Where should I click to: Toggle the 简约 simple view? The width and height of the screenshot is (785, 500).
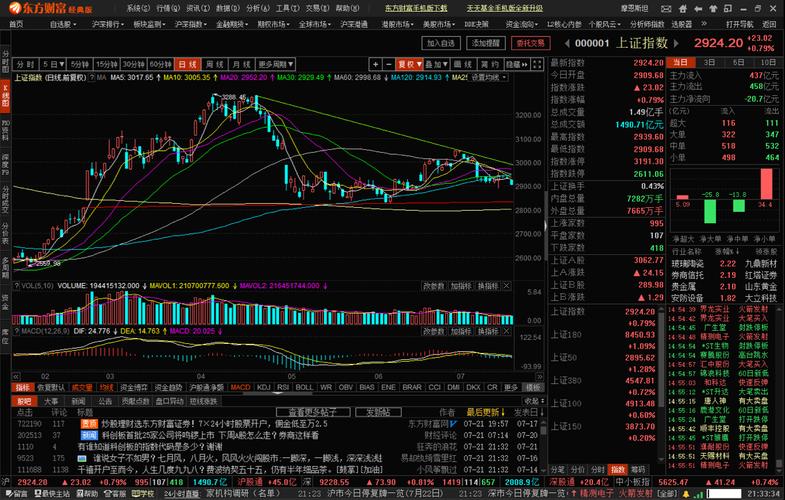click(x=489, y=64)
